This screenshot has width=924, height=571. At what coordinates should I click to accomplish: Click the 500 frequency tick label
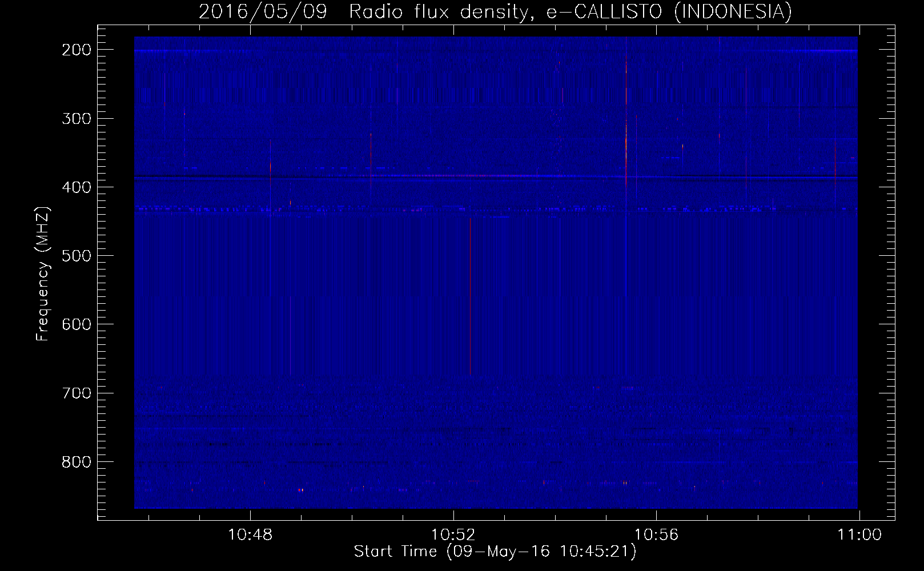coord(77,256)
